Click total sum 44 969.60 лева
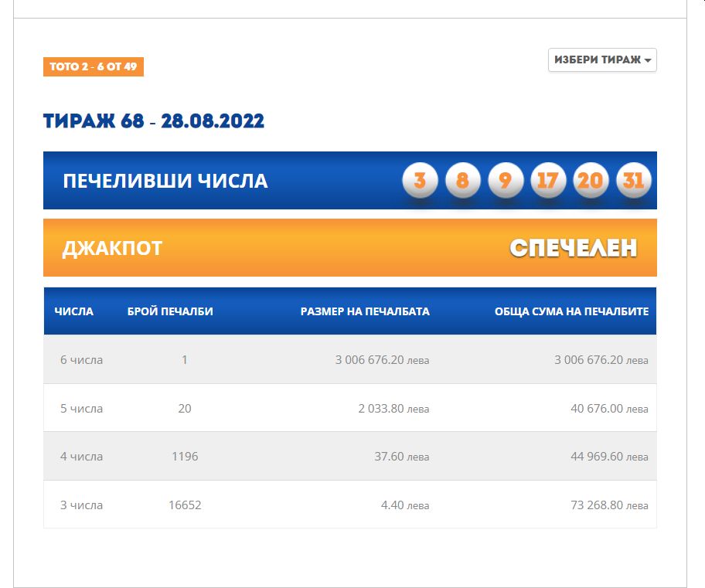The width and height of the screenshot is (705, 588). pos(610,457)
